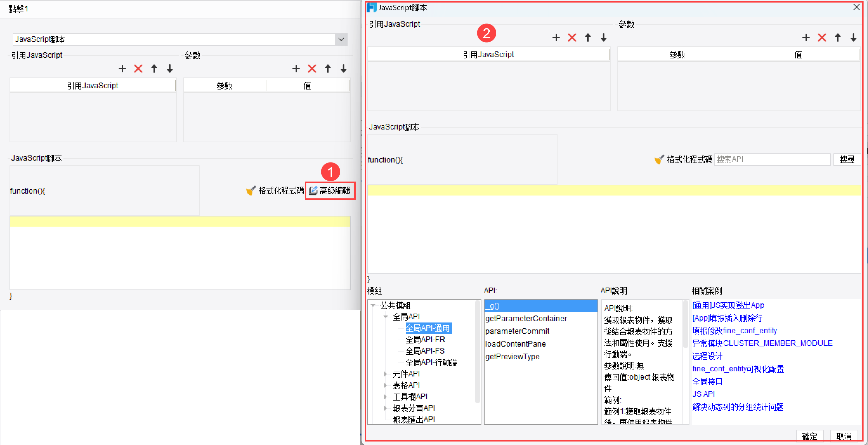Open the JS API related case link
Screen dimensions: 868x445
[703, 394]
